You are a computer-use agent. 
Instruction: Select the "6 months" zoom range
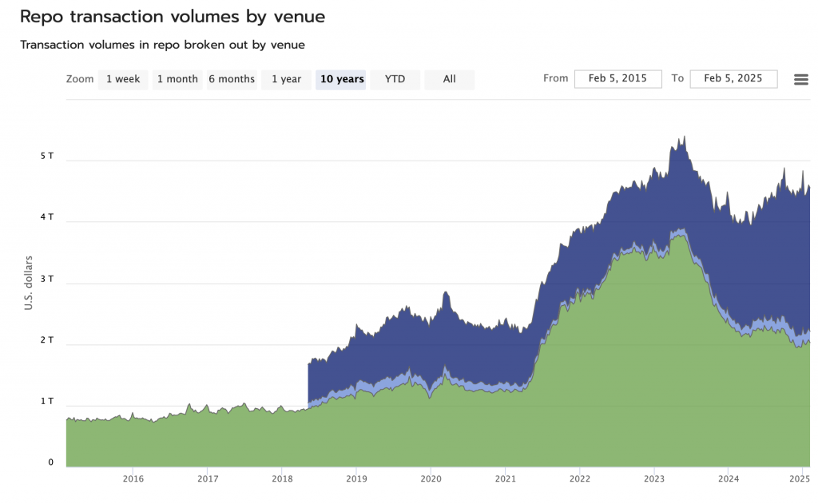(231, 79)
